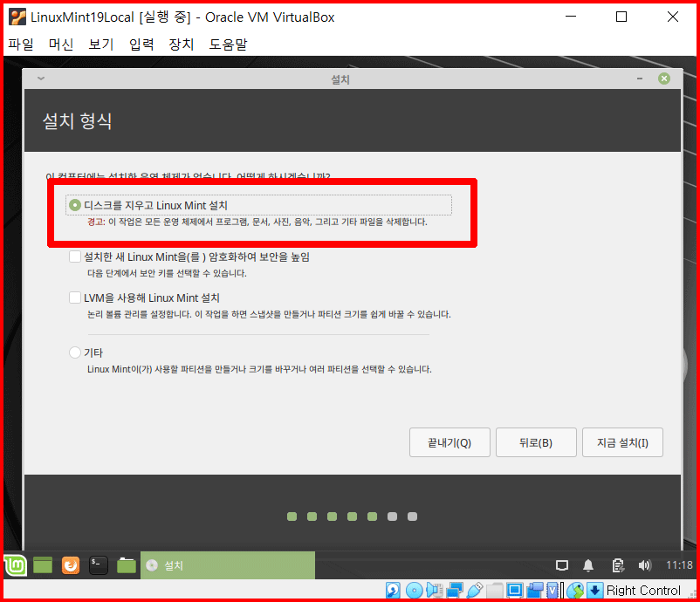Click the VirtualBox CPU virtualization status icon
This screenshot has height=602, width=700.
(x=552, y=591)
